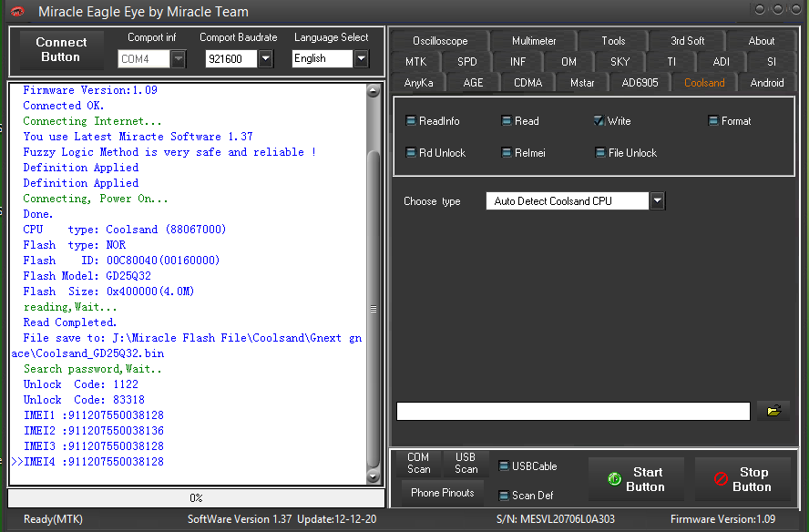Screen dimensions: 809x532
Task: Select the CDMA tab
Action: click(527, 83)
